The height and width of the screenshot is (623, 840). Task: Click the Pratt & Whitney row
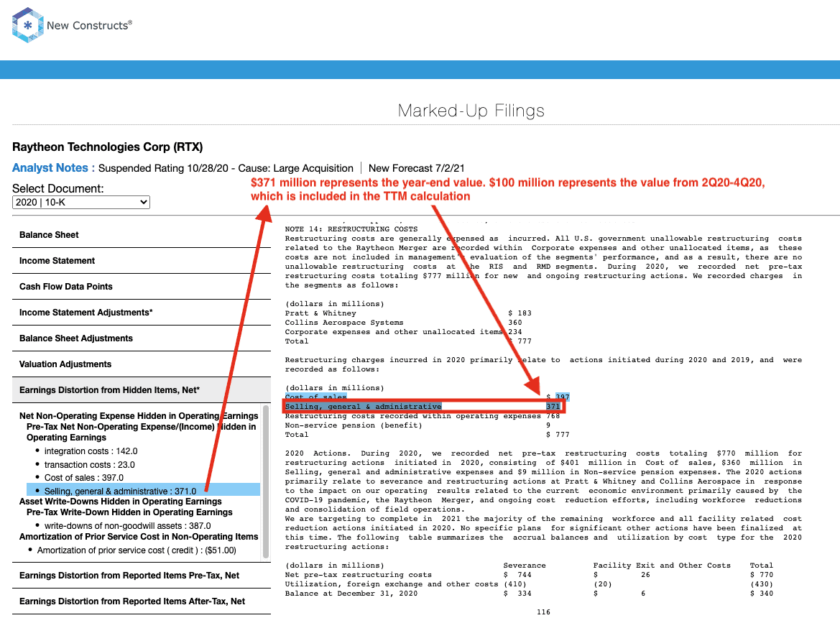pyautogui.click(x=408, y=313)
